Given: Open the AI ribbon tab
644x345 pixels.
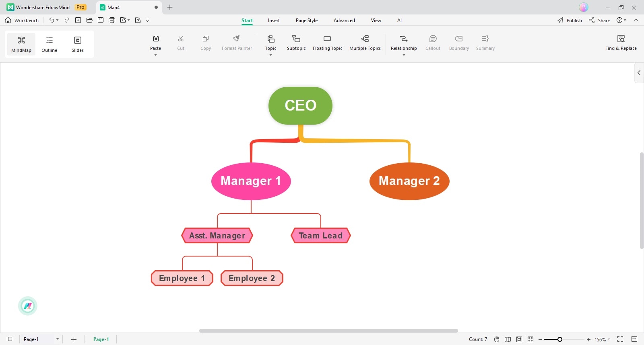Looking at the screenshot, I should [x=399, y=21].
